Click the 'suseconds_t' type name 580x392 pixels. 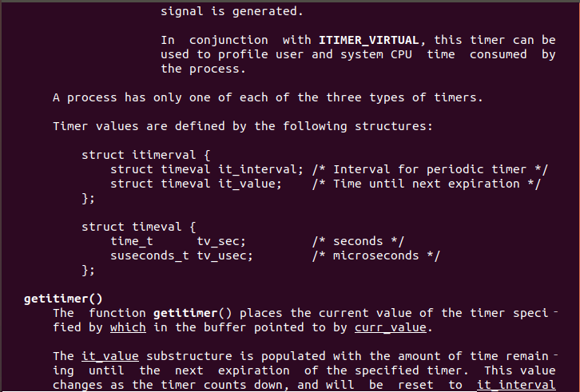pos(149,255)
